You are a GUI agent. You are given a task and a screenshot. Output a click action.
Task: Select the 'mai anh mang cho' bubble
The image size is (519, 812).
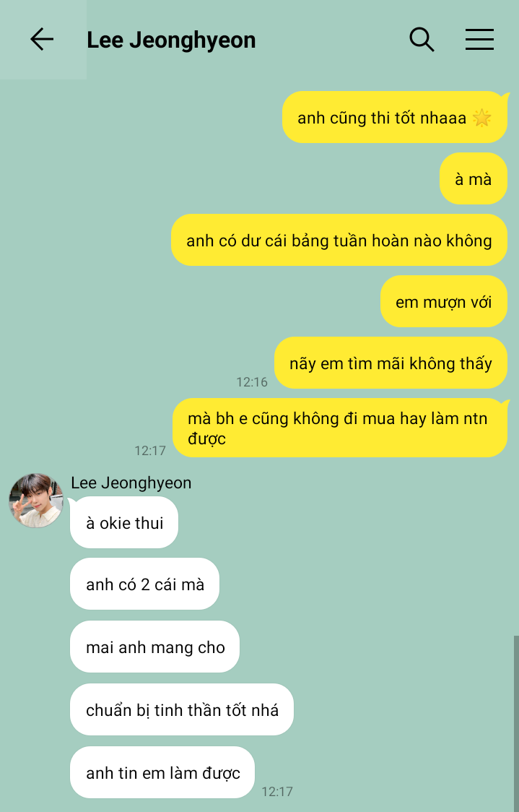154,647
